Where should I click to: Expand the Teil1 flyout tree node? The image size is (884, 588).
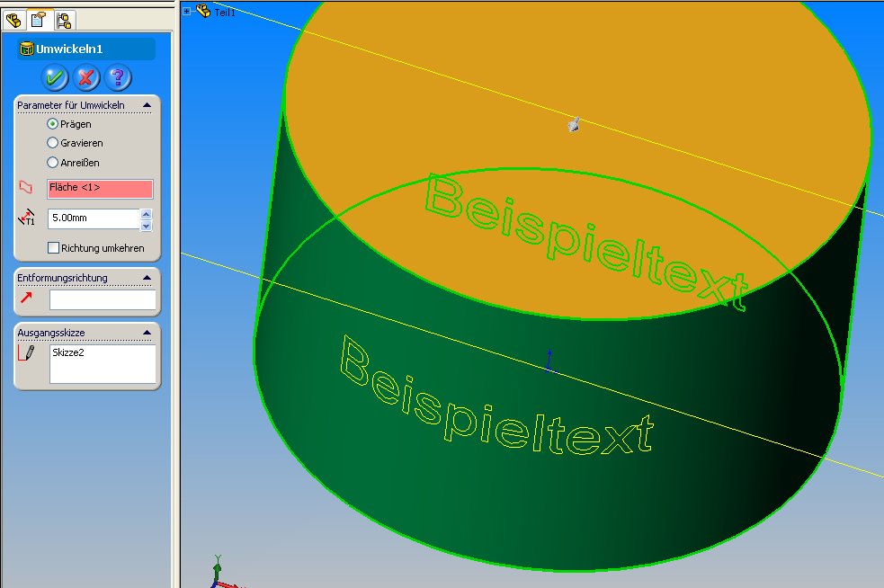[x=187, y=11]
